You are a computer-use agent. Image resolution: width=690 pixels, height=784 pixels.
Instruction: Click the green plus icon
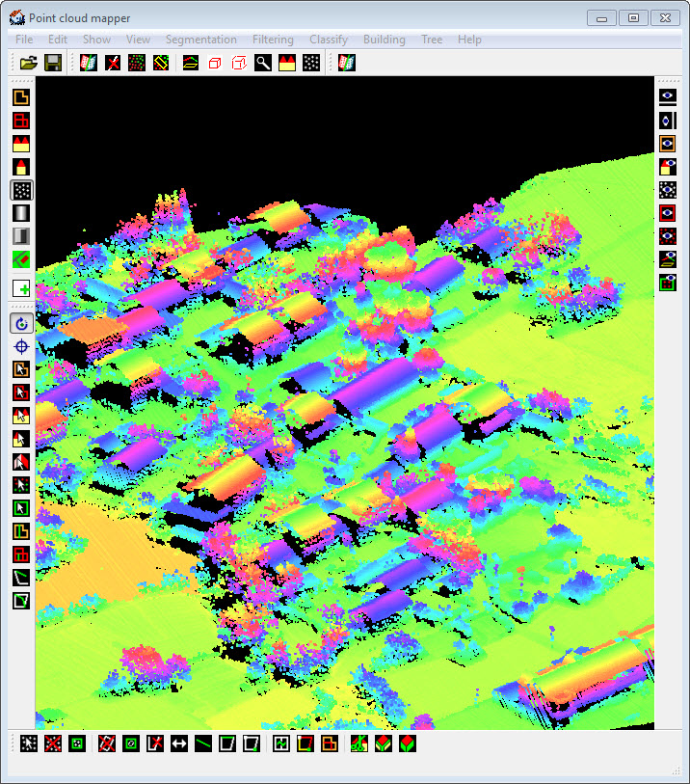point(21,288)
